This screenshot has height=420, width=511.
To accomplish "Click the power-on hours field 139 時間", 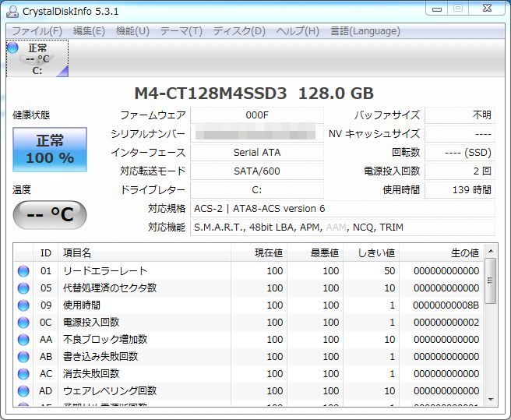I will (x=460, y=189).
